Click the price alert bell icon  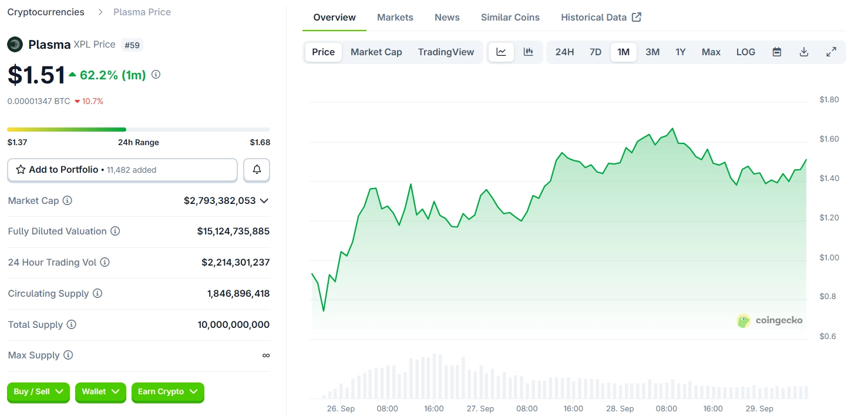point(257,170)
